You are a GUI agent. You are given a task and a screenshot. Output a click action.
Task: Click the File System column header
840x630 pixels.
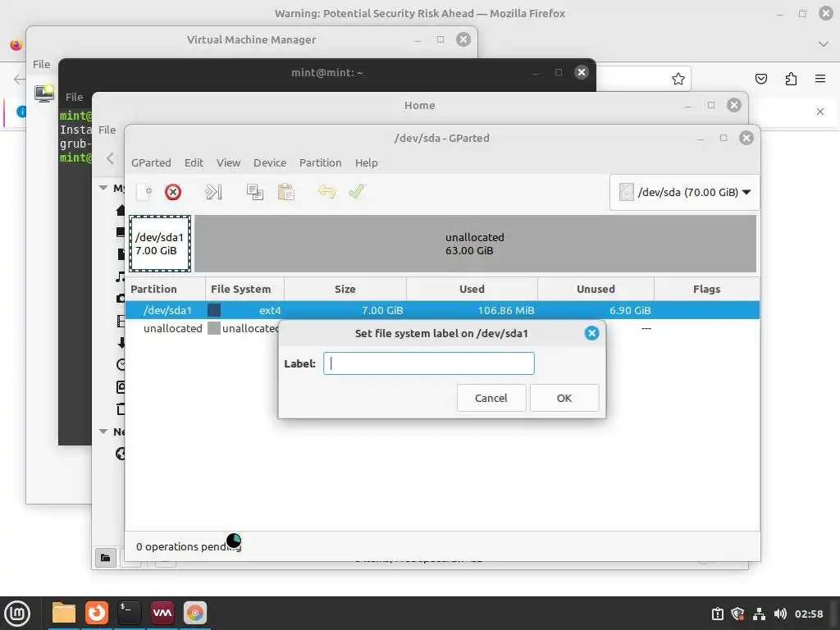pyautogui.click(x=244, y=290)
